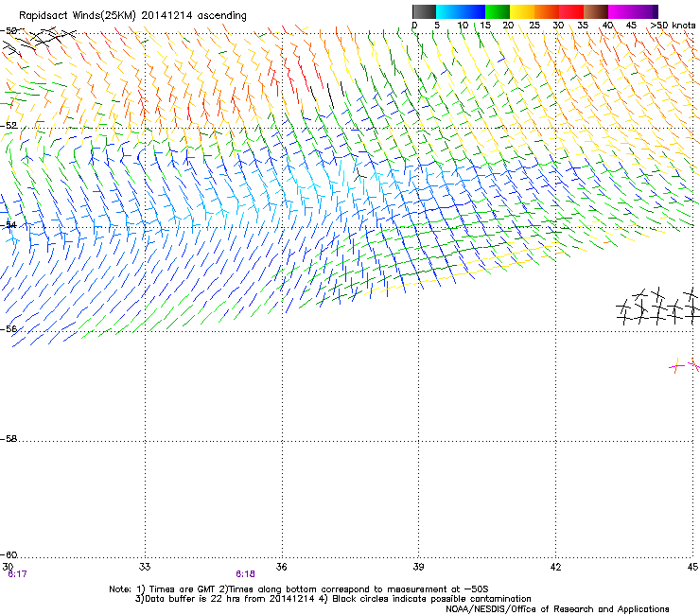Viewport: 700px width, 615px height.
Task: Click the 'Data buffer is 22 hrs' note line
Action: point(333,599)
